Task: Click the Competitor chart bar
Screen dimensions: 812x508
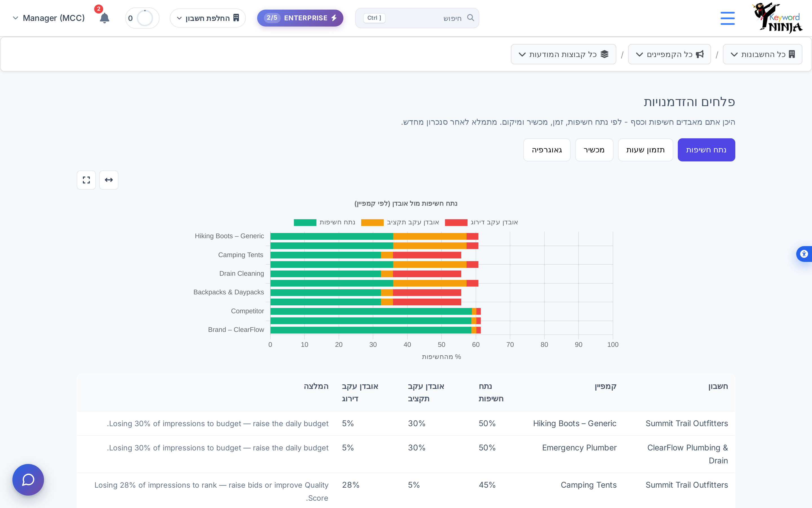Action: (x=376, y=311)
